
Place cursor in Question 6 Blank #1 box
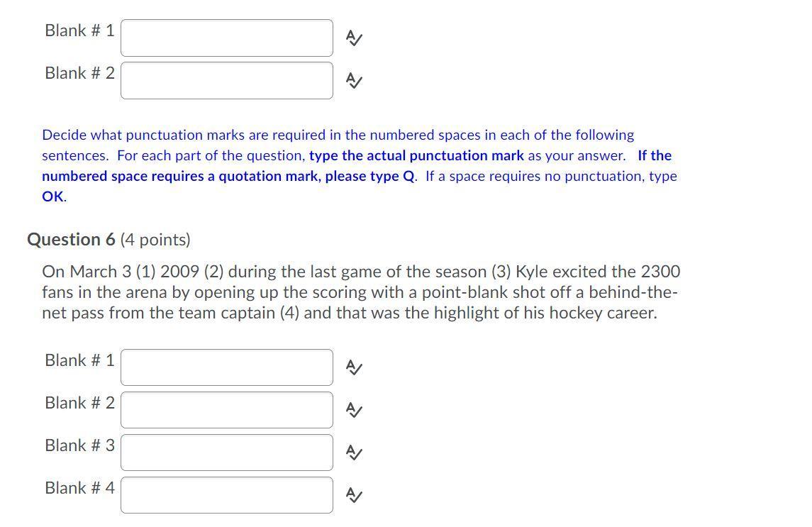(x=227, y=367)
